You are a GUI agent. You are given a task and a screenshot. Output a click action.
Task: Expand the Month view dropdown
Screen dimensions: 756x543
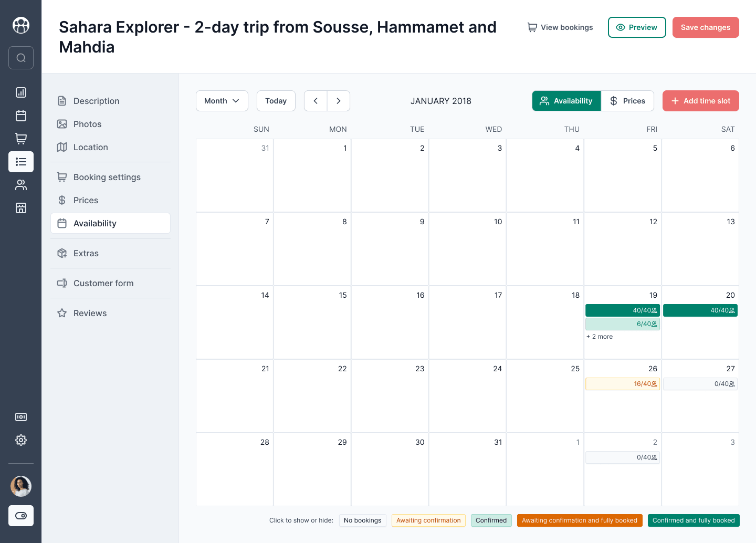(222, 101)
